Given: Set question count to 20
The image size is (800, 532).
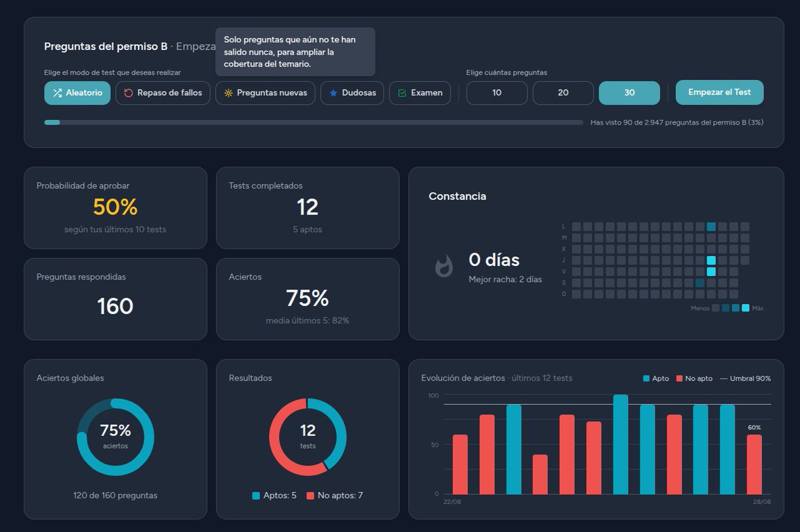Looking at the screenshot, I should pyautogui.click(x=563, y=93).
